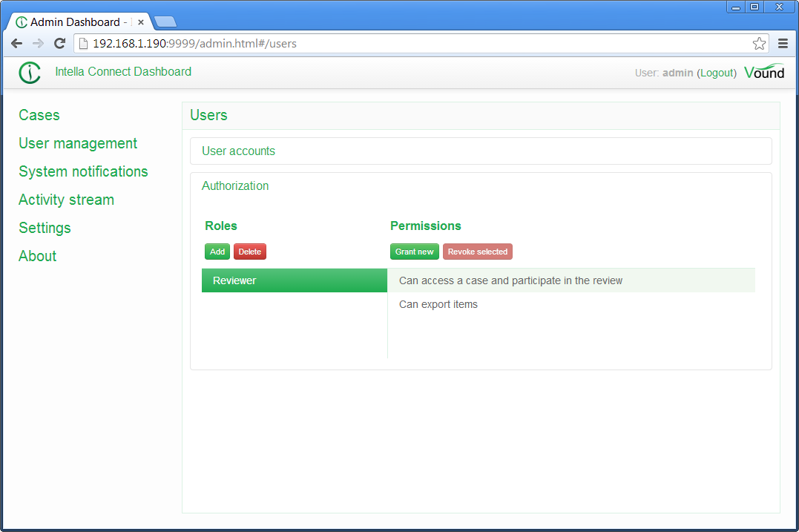Select the Reviewer role
The height and width of the screenshot is (532, 799).
[x=294, y=280]
